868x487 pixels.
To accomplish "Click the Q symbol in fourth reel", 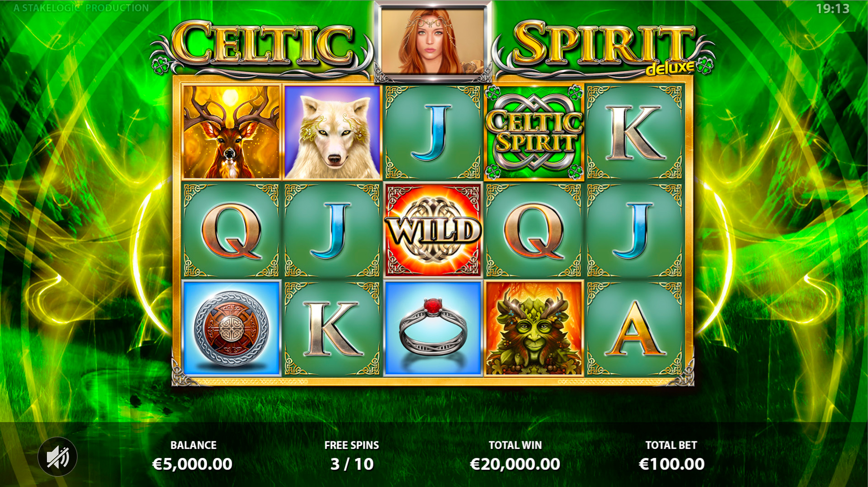I will pos(534,230).
